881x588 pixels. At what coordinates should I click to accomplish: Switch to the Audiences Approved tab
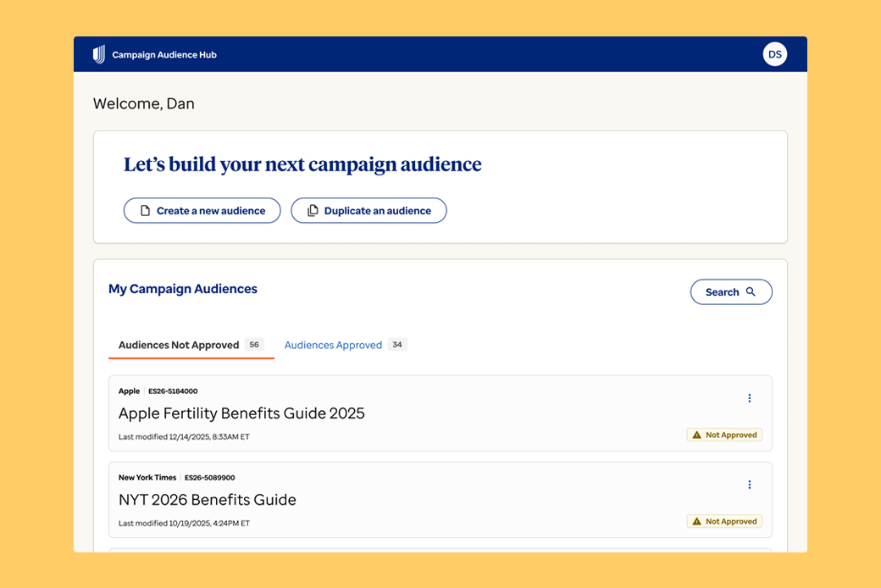(333, 345)
